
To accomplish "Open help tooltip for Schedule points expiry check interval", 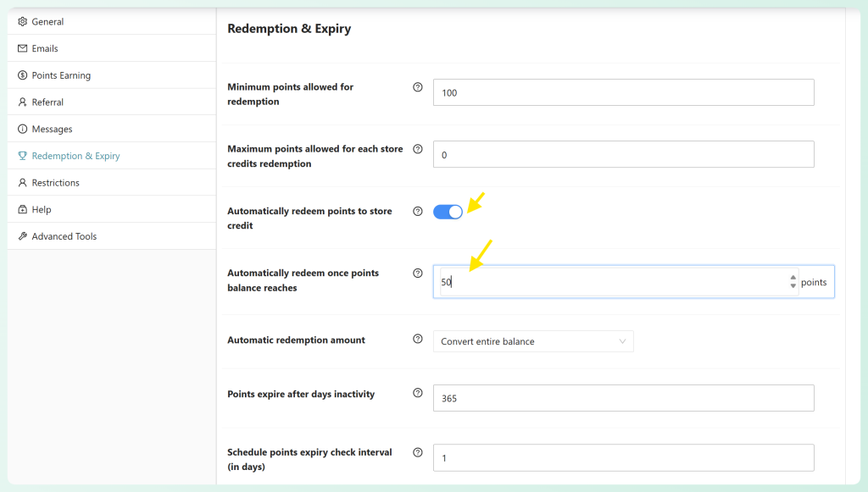I will pyautogui.click(x=418, y=452).
